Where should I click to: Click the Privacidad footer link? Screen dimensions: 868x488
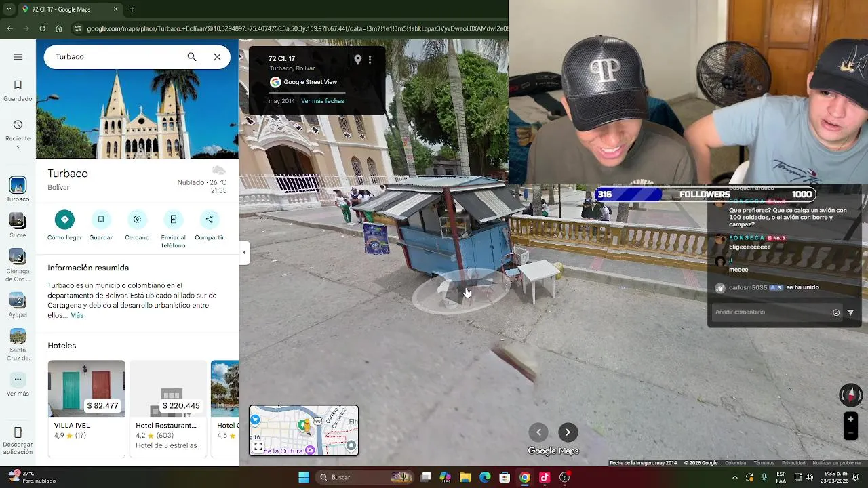pyautogui.click(x=793, y=463)
